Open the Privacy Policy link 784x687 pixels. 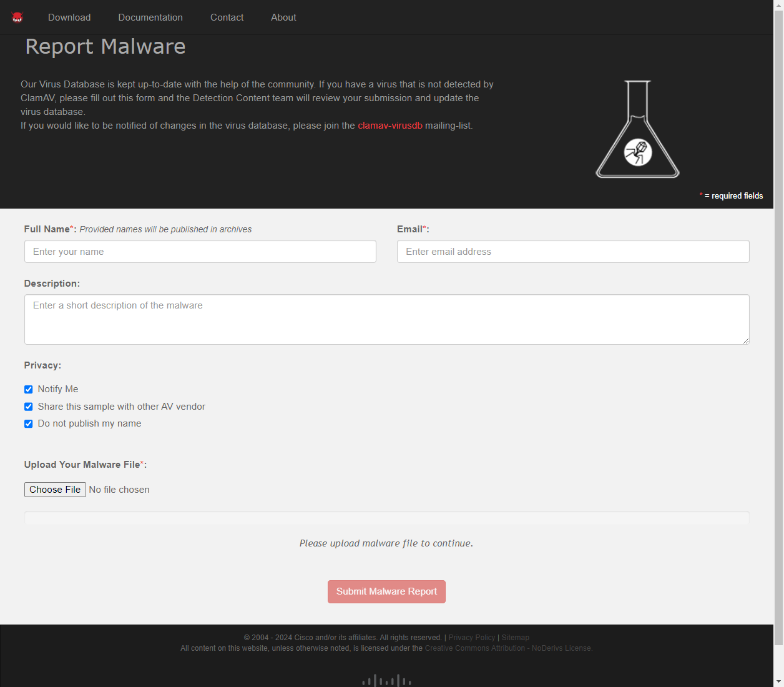tap(471, 637)
